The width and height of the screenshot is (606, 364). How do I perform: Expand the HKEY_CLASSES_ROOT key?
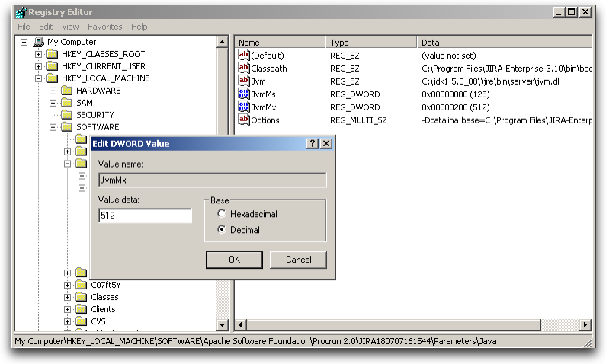pyautogui.click(x=39, y=54)
